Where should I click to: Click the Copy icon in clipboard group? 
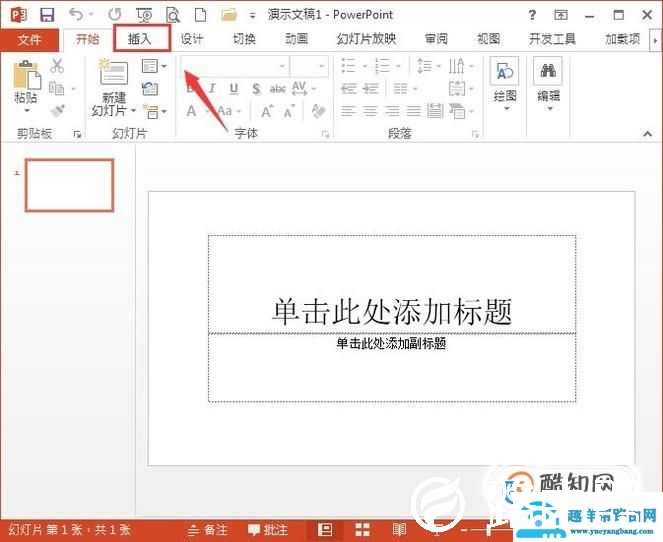[x=57, y=88]
